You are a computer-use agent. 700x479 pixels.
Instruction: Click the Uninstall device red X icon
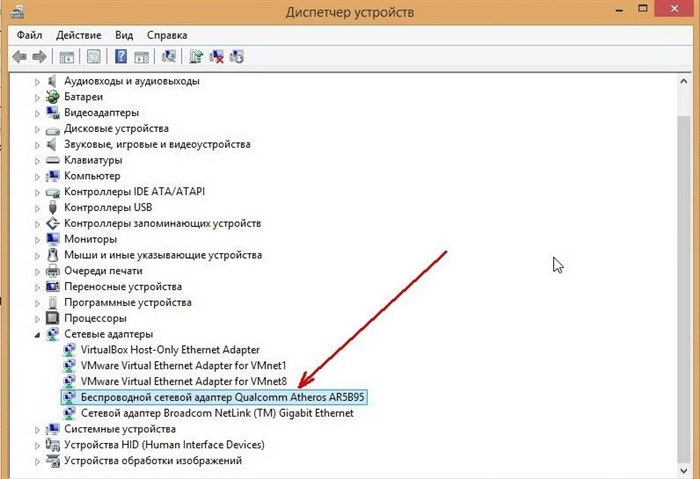click(217, 57)
